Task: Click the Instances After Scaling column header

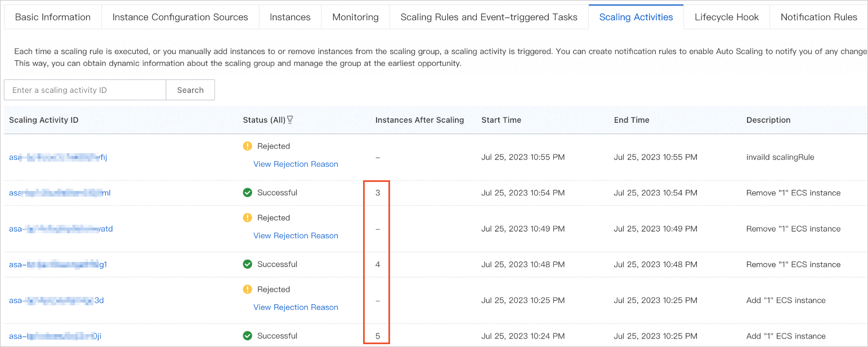Action: click(x=419, y=120)
